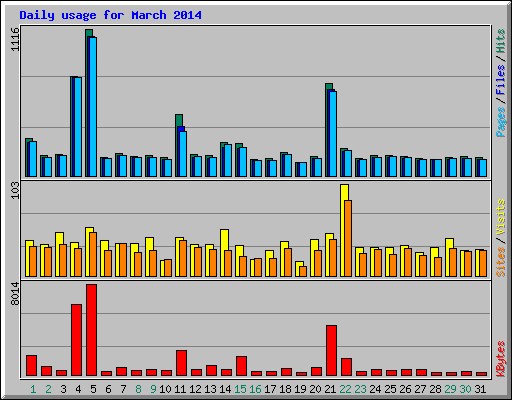This screenshot has height=400, width=512.
Task: Click the 1116 axis label
Action: 15,39
